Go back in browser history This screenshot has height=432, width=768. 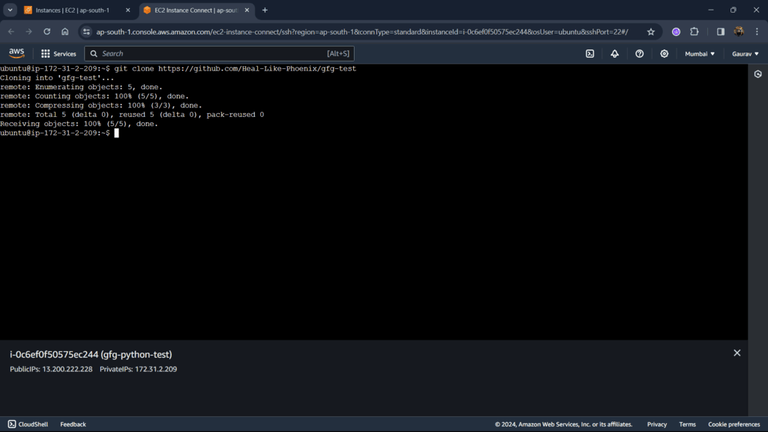click(11, 32)
